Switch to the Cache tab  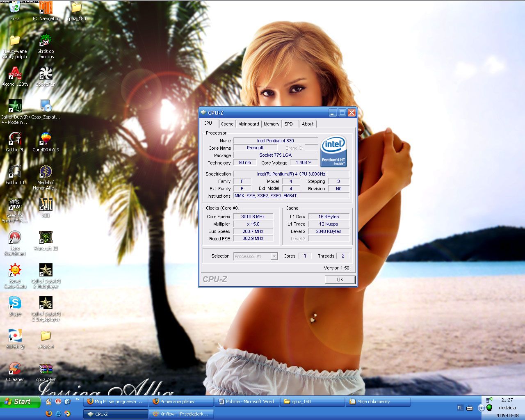(x=227, y=124)
